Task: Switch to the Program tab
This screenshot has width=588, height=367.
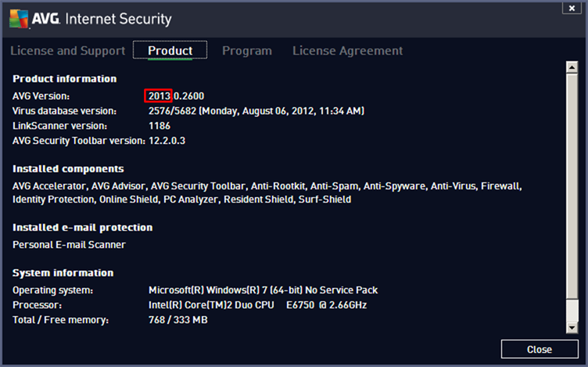Action: (247, 50)
